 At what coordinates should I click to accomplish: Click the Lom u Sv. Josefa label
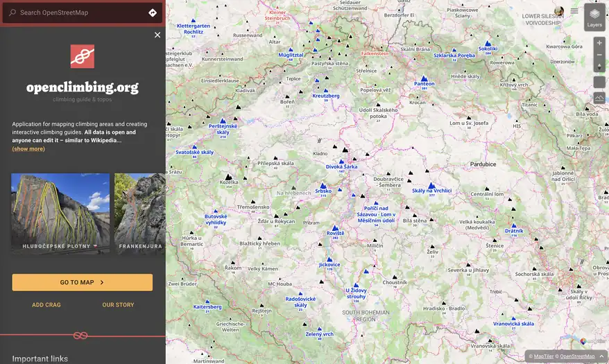coord(469,123)
